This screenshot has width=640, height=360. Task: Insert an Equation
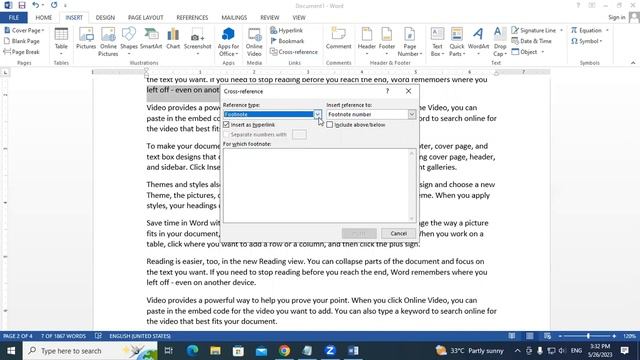point(589,30)
